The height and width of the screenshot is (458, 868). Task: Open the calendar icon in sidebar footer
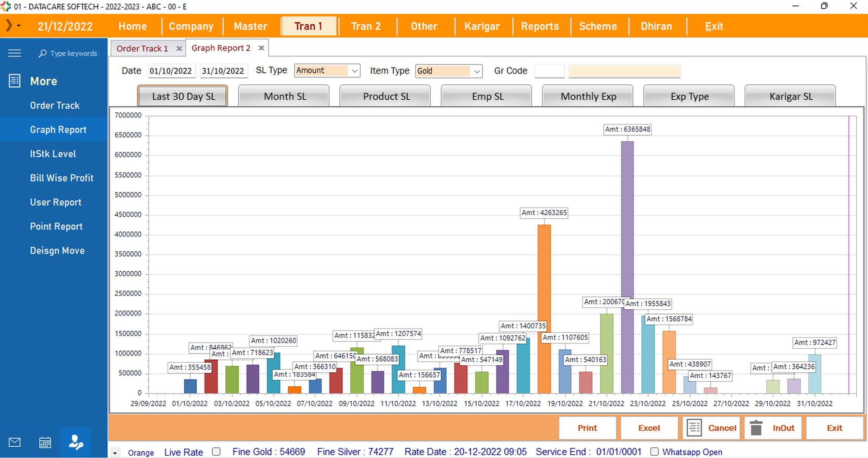(x=45, y=442)
